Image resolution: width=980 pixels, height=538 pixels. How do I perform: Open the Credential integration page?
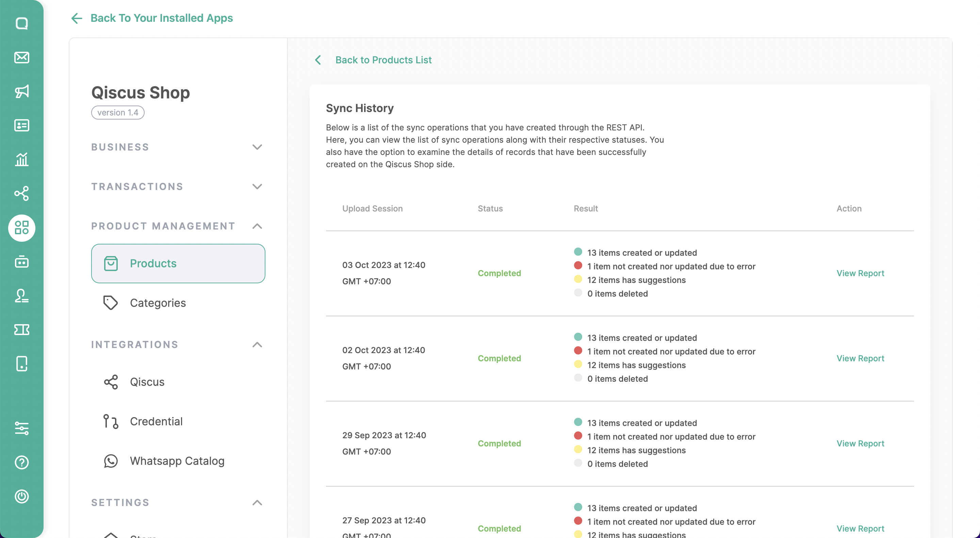tap(156, 422)
